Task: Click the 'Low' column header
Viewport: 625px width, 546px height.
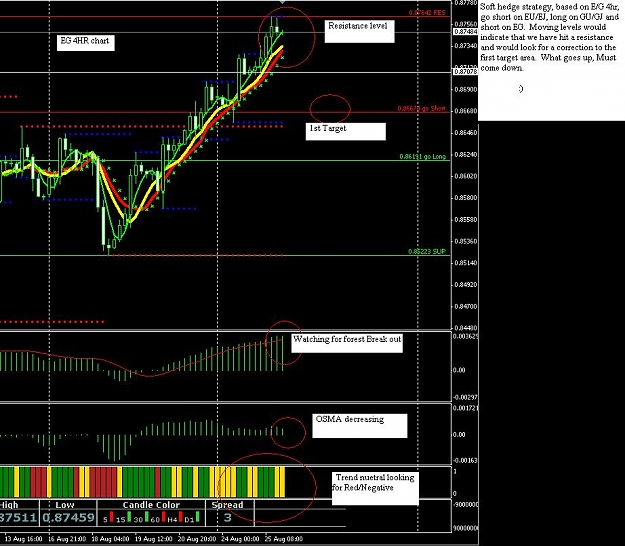Action: click(65, 505)
